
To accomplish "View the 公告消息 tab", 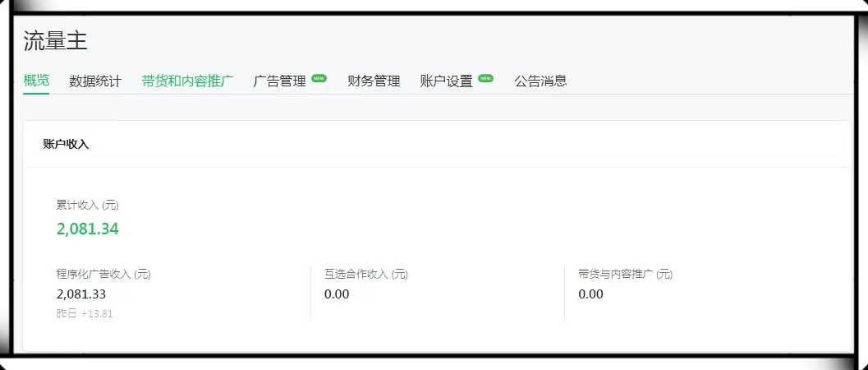I will (540, 81).
